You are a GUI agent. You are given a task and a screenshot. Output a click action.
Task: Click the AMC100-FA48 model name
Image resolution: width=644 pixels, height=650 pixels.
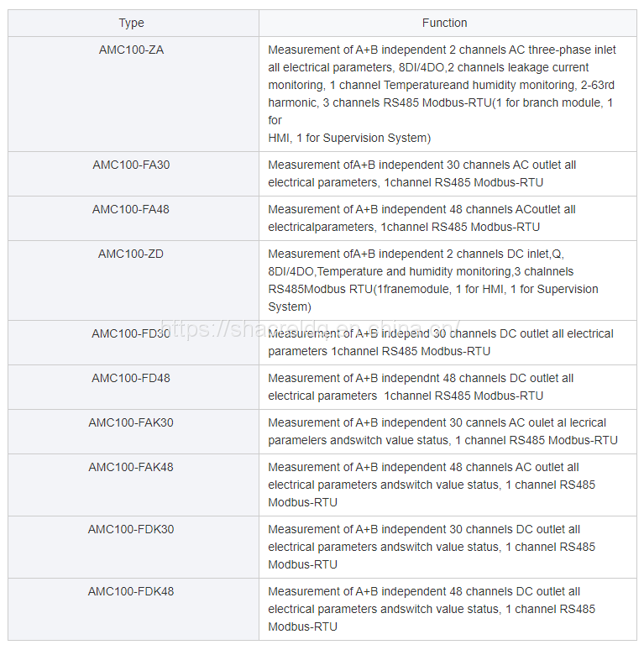tap(131, 209)
